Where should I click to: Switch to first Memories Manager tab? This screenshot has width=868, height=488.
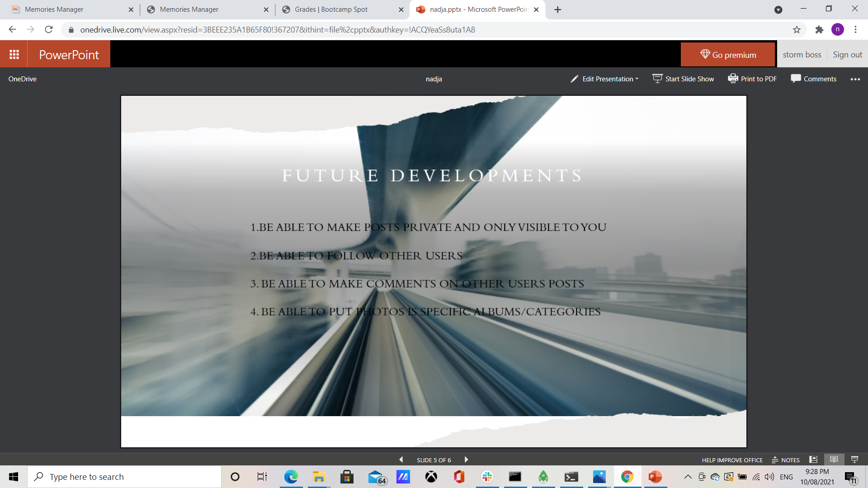click(x=54, y=9)
